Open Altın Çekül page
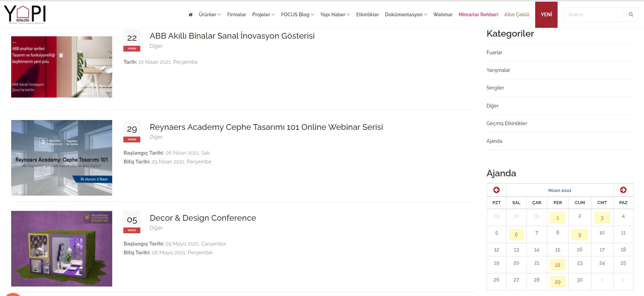The image size is (644, 296). coord(517,15)
